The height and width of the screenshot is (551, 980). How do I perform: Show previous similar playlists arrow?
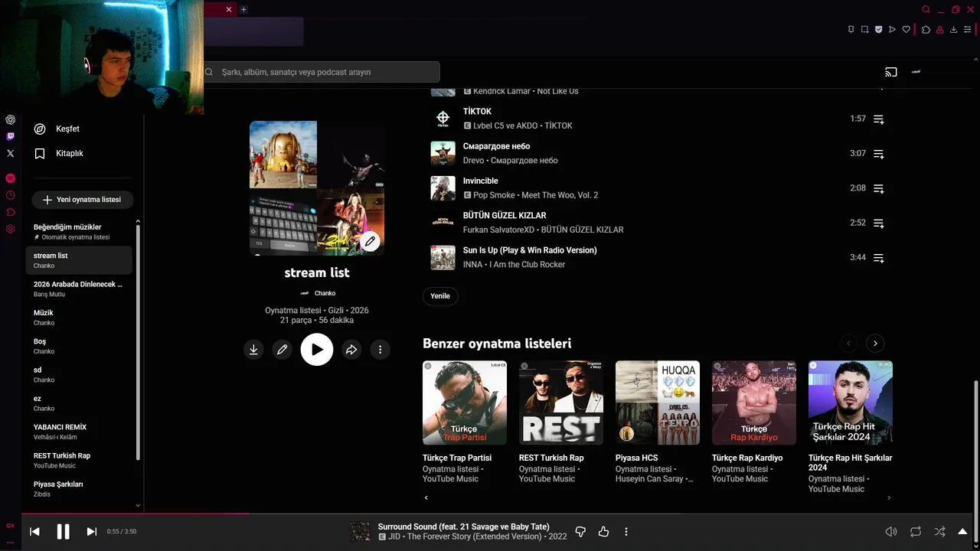point(848,344)
